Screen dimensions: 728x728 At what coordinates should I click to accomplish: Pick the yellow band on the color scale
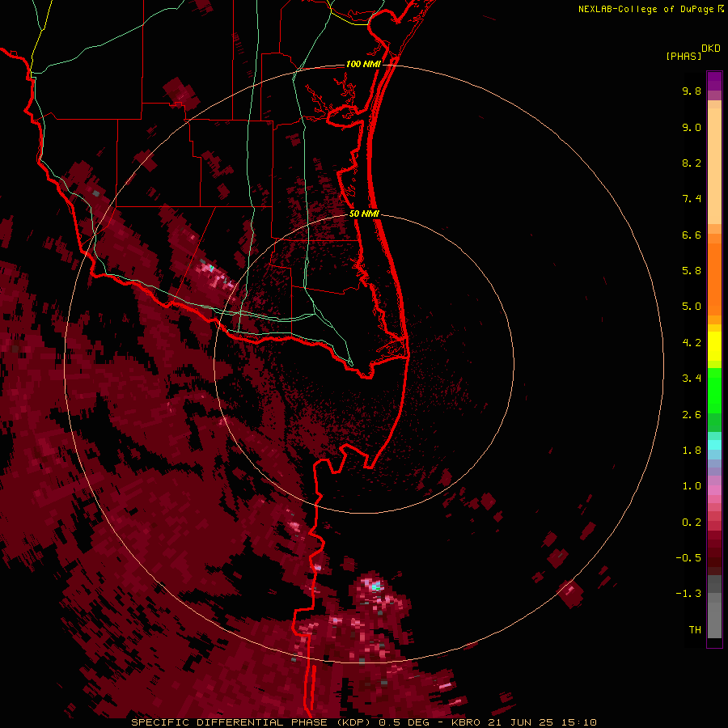coord(714,346)
